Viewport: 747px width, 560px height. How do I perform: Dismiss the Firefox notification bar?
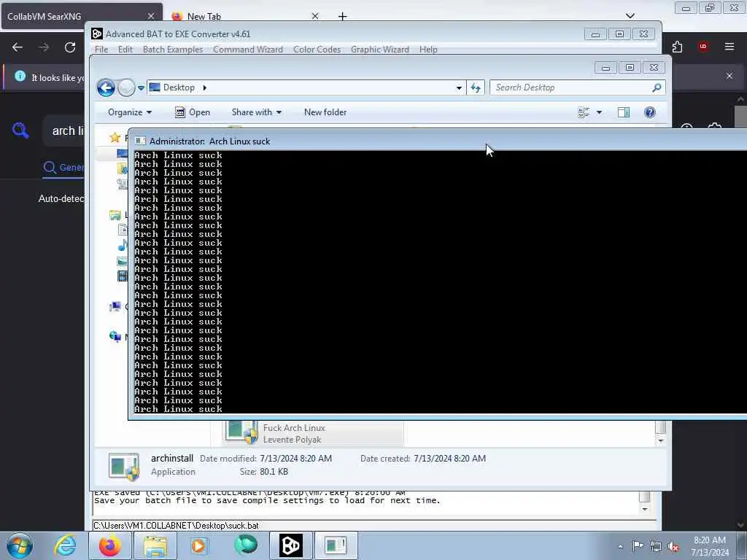tap(729, 76)
